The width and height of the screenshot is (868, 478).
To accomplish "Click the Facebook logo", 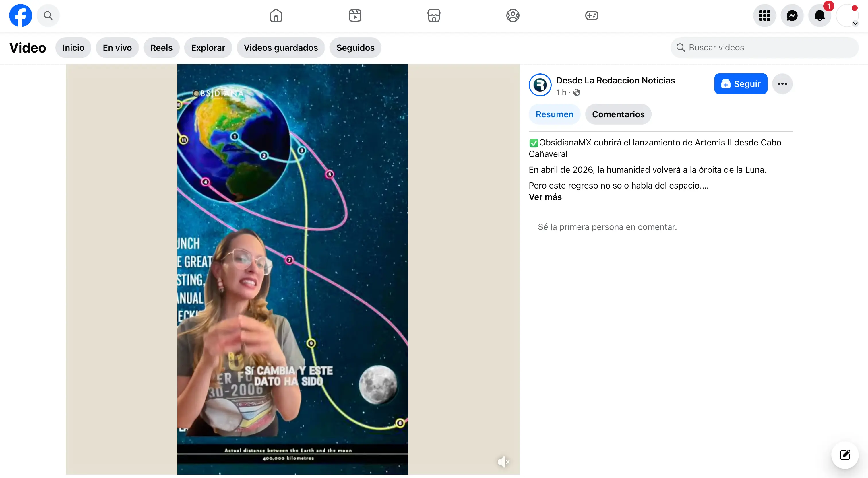I will pyautogui.click(x=21, y=15).
